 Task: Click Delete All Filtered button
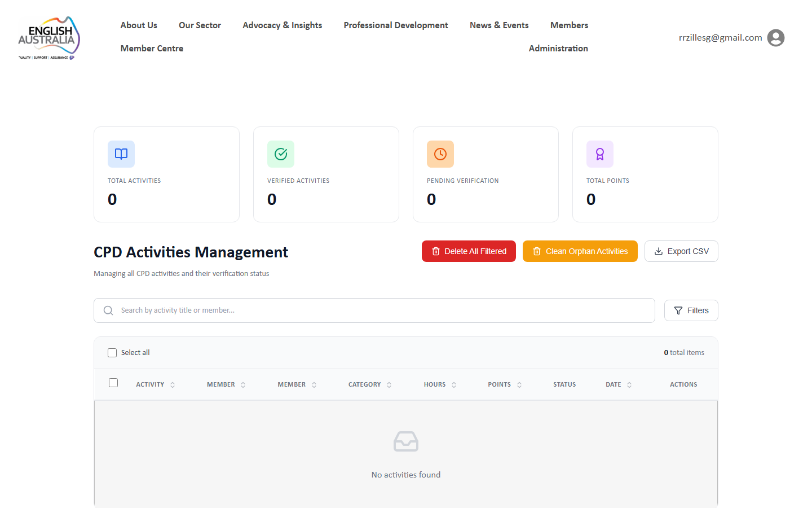pos(469,251)
